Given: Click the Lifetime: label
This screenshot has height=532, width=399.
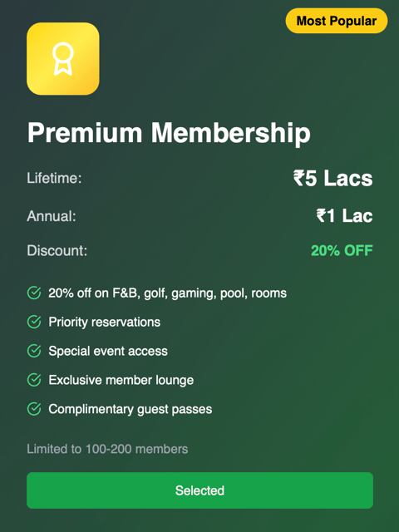Looking at the screenshot, I should coord(54,178).
